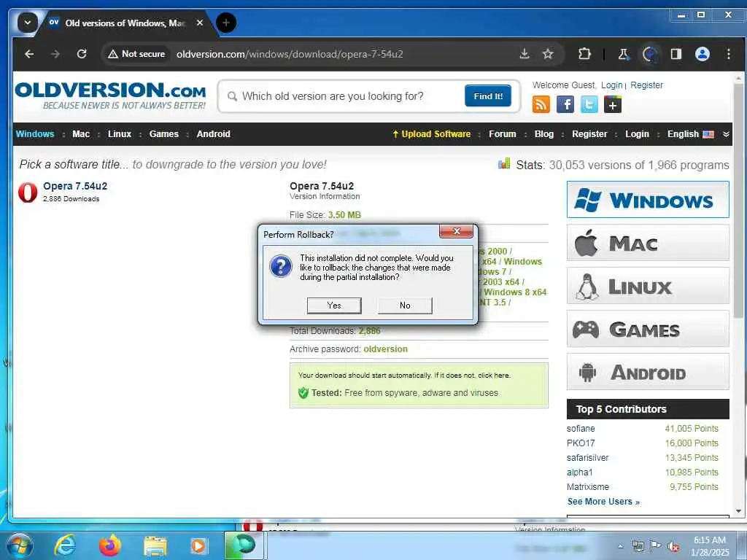This screenshot has height=560, width=747.
Task: Select Linux in the navigation bar
Action: (119, 134)
